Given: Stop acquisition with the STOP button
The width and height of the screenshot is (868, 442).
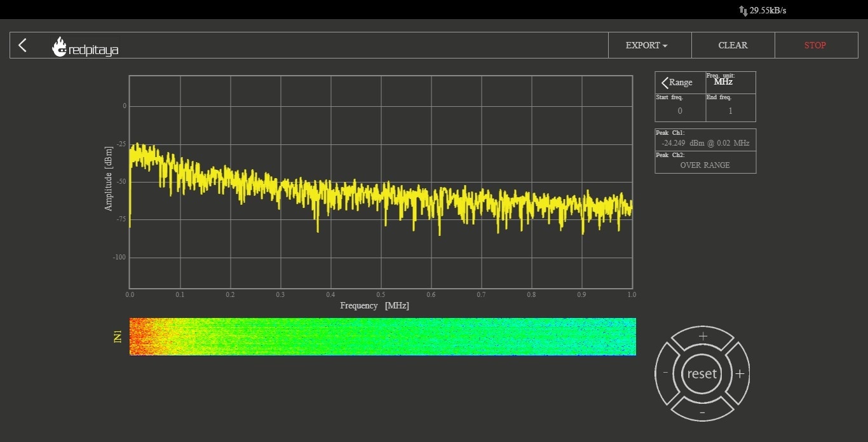Looking at the screenshot, I should 815,45.
